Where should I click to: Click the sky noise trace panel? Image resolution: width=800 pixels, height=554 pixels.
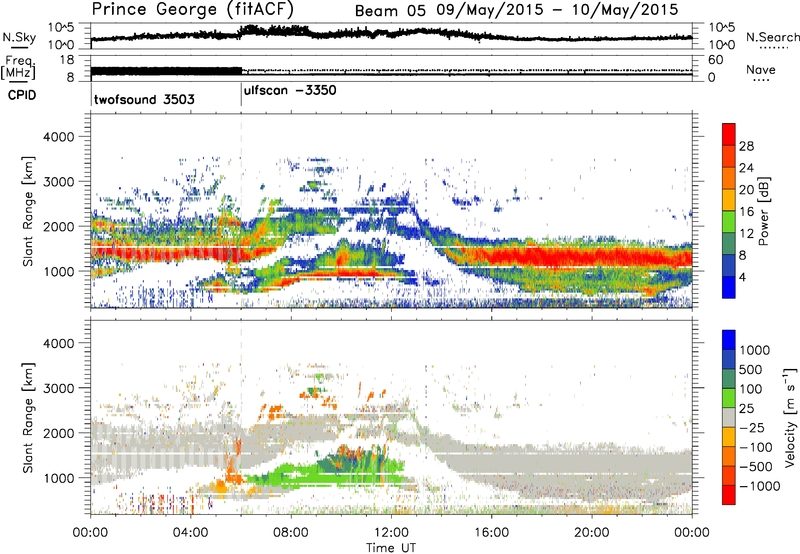[x=391, y=36]
